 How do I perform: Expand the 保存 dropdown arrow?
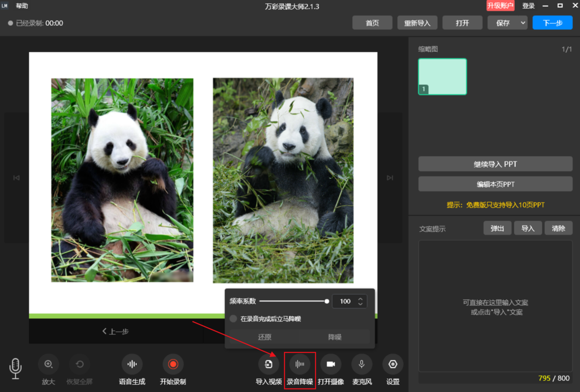click(x=522, y=23)
